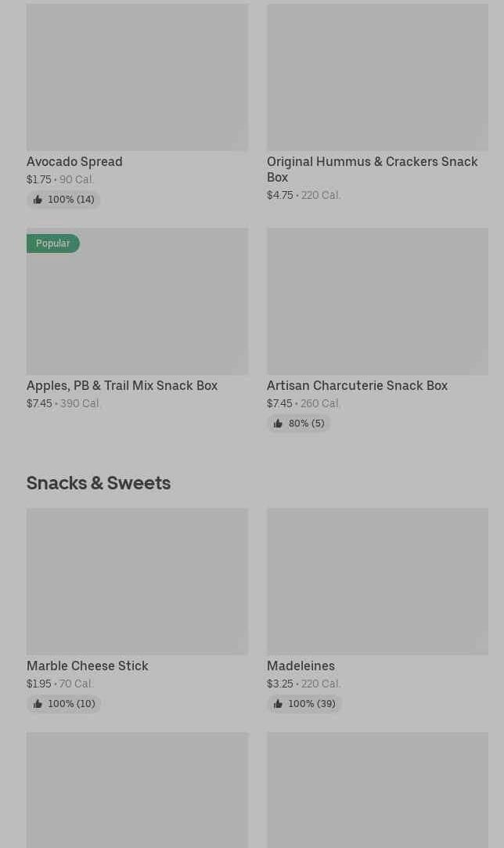Click the thumbs-up icon under Artisan Charcuterie Snack Box
This screenshot has height=848, width=504.
[278, 424]
